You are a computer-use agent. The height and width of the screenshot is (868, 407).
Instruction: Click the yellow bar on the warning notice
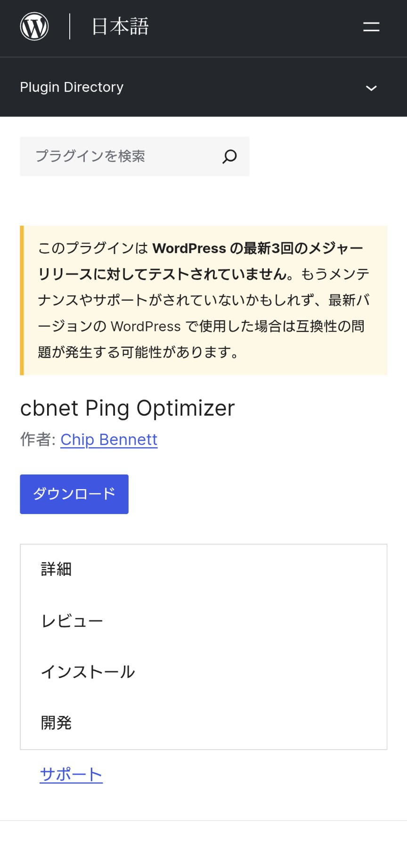pyautogui.click(x=22, y=300)
